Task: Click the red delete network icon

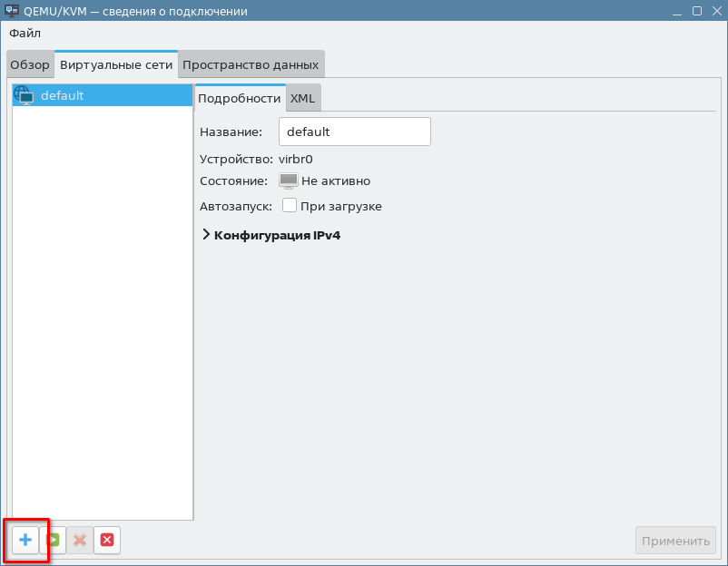Action: pyautogui.click(x=107, y=541)
